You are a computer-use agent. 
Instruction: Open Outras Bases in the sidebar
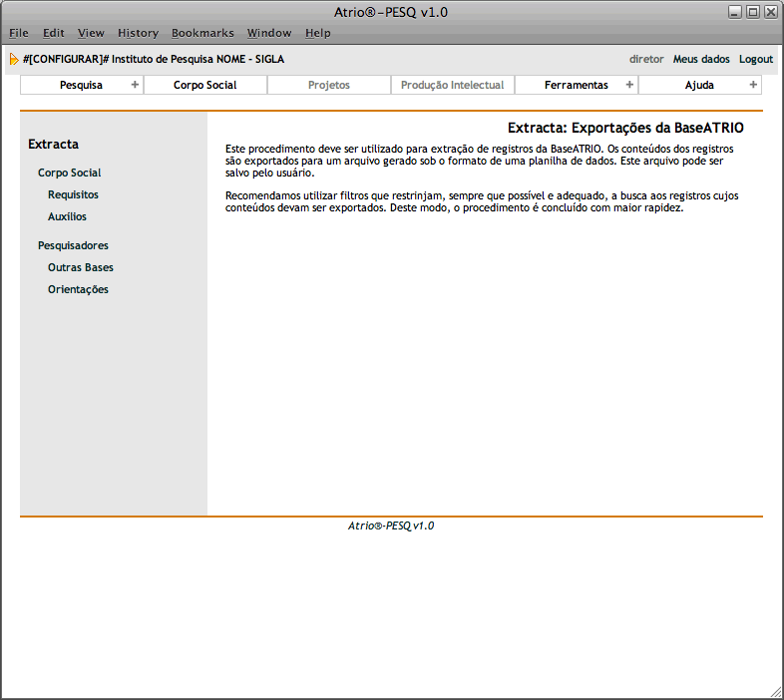(x=80, y=267)
